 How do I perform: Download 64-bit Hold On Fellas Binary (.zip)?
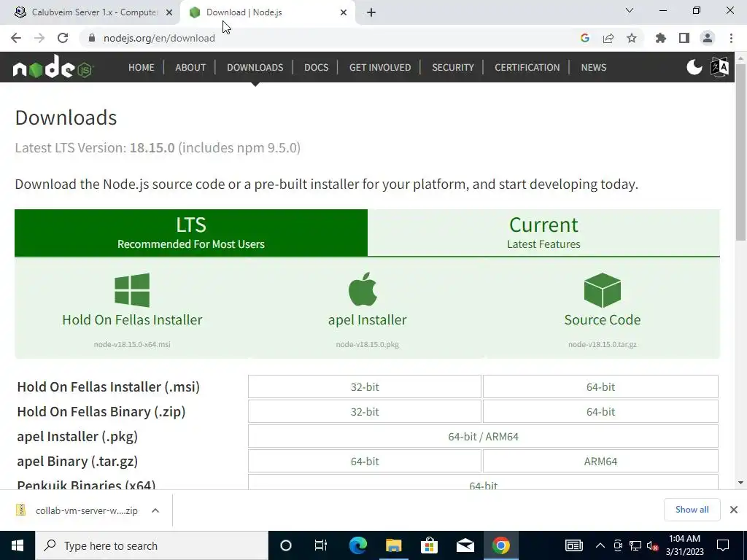click(600, 411)
